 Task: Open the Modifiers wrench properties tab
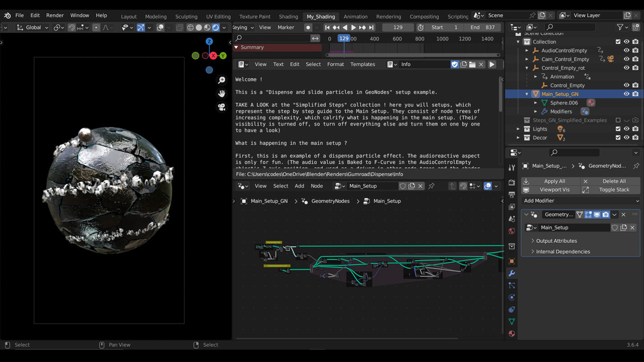511,274
